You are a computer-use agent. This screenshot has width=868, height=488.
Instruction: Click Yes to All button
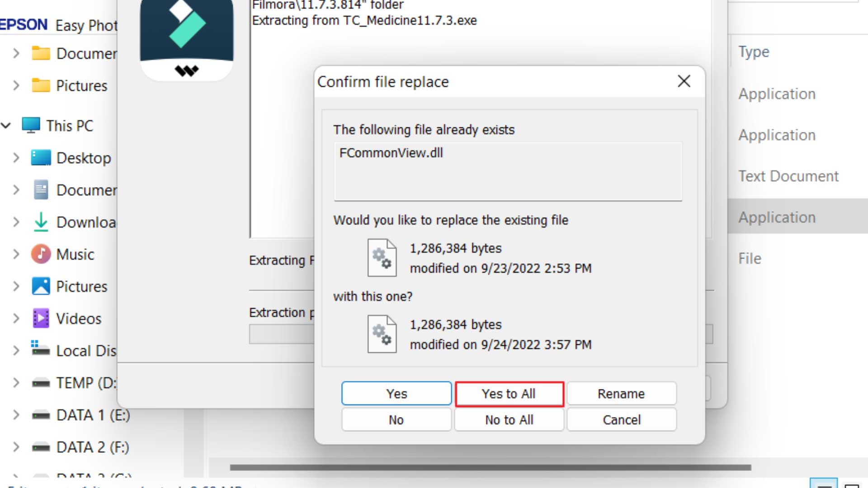click(509, 393)
